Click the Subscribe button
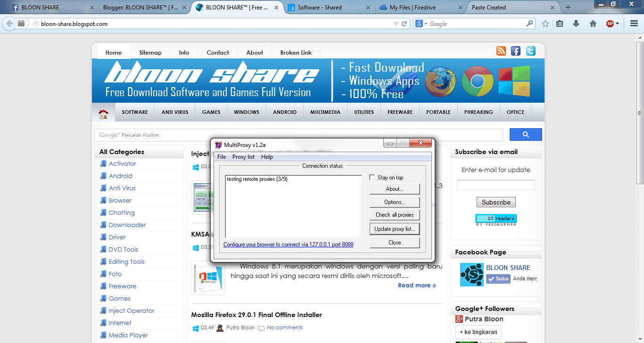 click(x=496, y=202)
